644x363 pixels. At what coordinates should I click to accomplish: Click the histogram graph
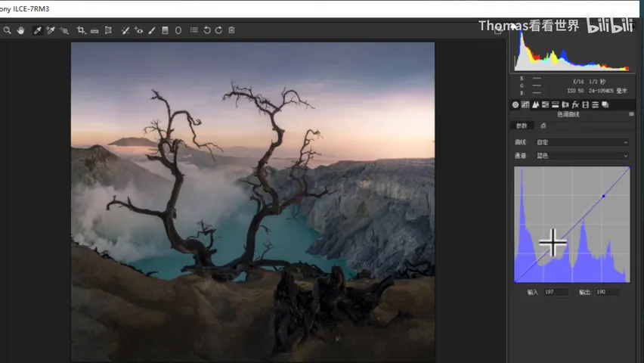click(571, 49)
